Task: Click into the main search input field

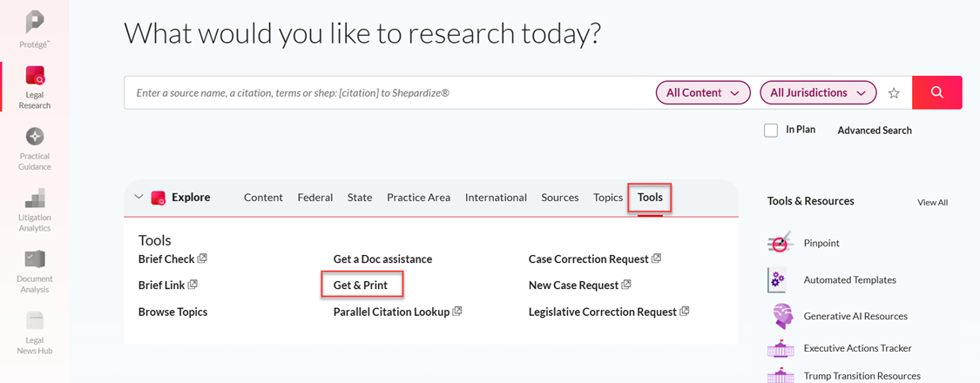Action: click(383, 92)
